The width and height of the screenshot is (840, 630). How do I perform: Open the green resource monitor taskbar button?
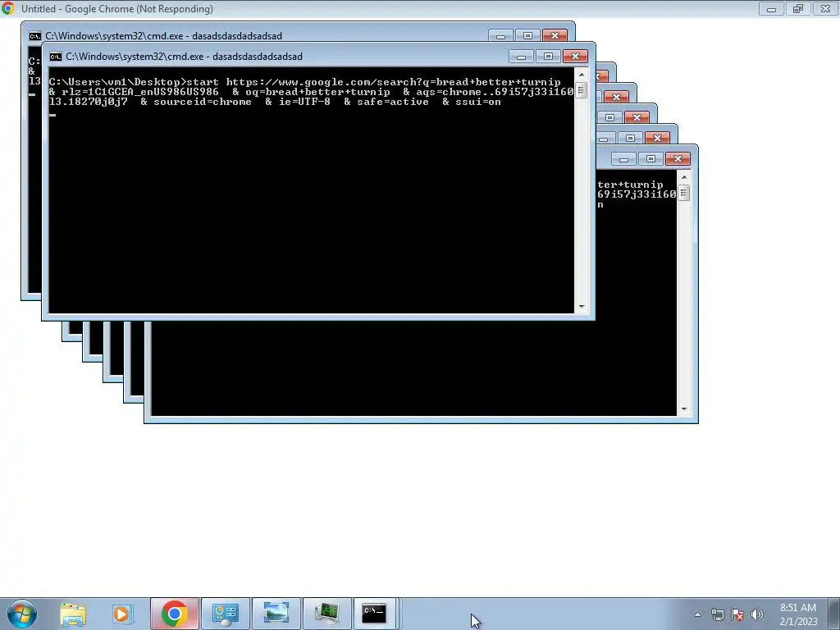tap(327, 614)
